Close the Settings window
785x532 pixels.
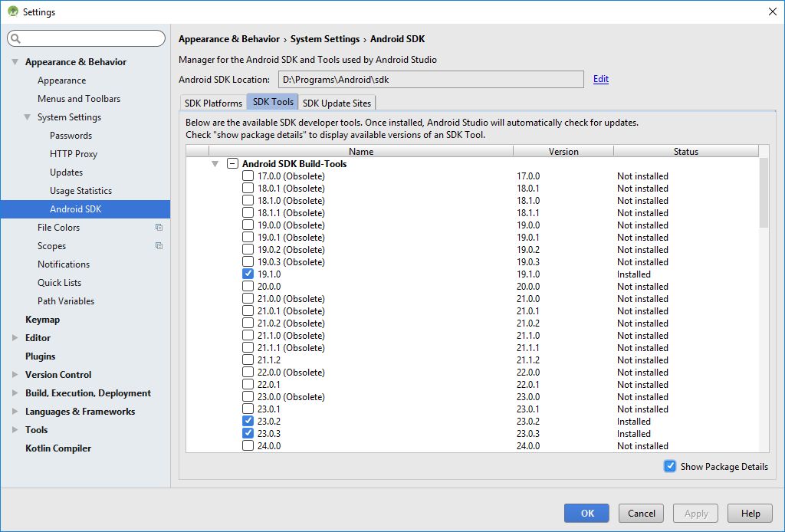coord(773,11)
